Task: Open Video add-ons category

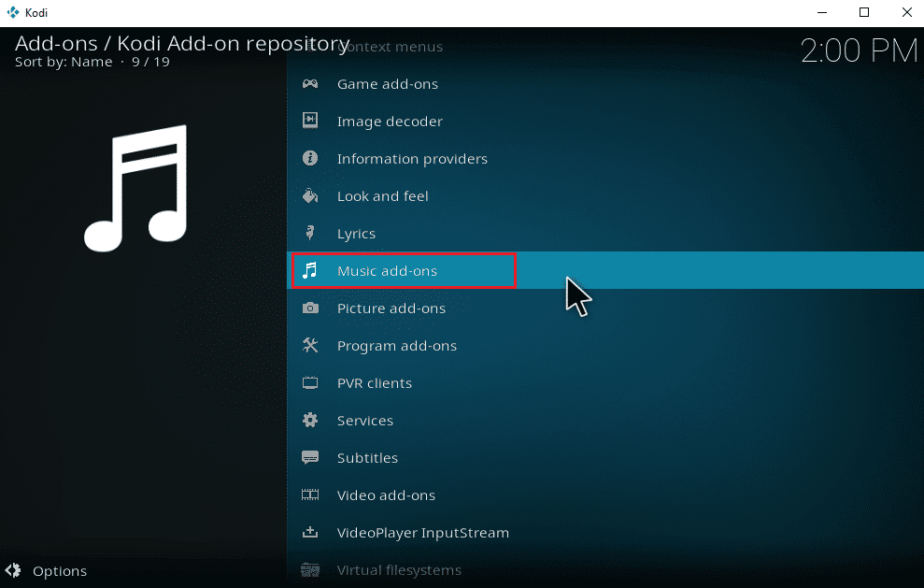Action: click(605, 495)
